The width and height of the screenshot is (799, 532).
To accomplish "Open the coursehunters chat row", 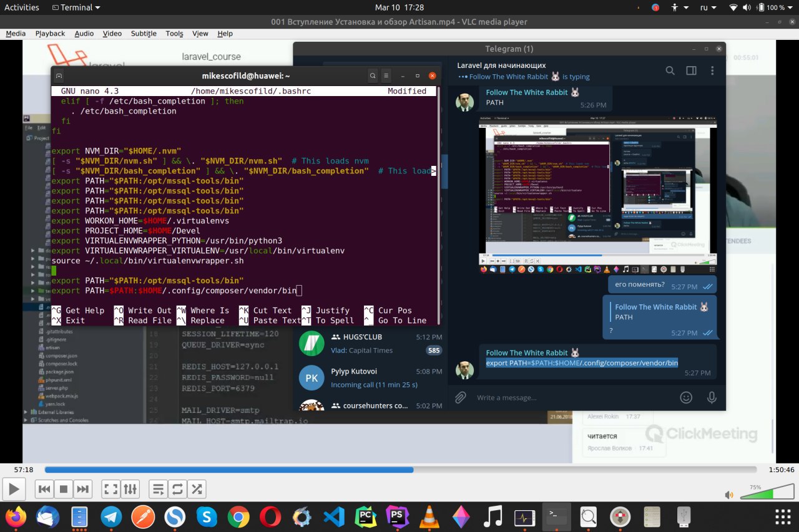I will coord(371,405).
